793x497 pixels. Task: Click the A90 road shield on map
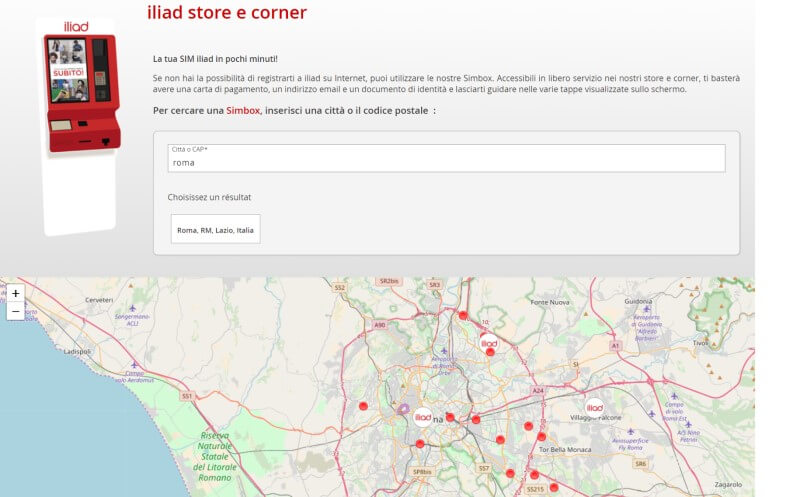coord(380,325)
